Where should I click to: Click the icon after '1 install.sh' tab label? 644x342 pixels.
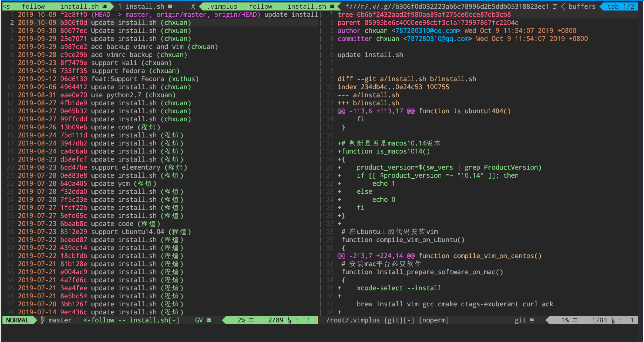(x=170, y=6)
